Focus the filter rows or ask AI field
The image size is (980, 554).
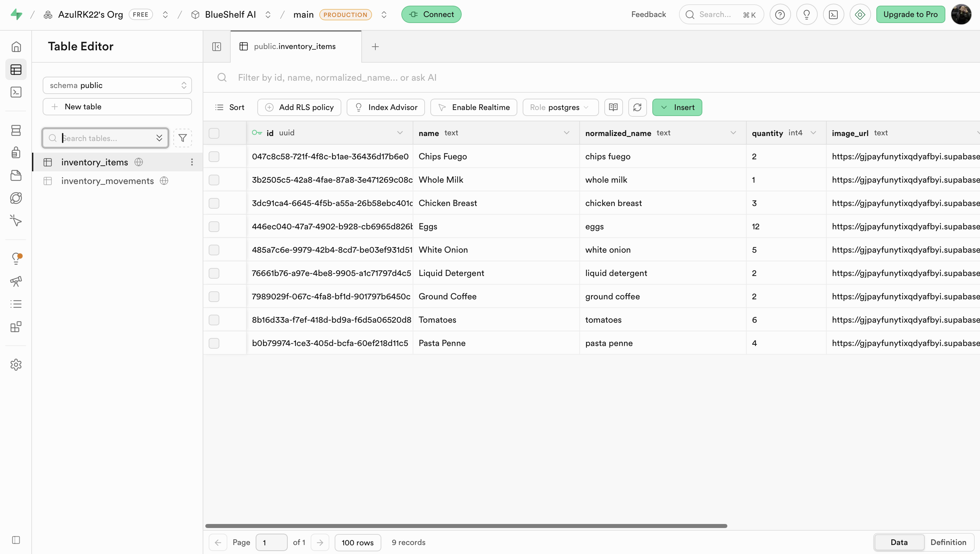[x=592, y=78]
